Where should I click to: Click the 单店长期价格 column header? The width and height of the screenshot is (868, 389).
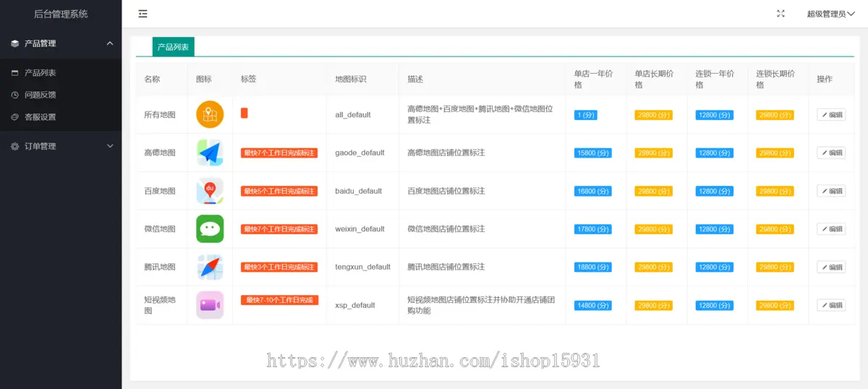pyautogui.click(x=654, y=79)
